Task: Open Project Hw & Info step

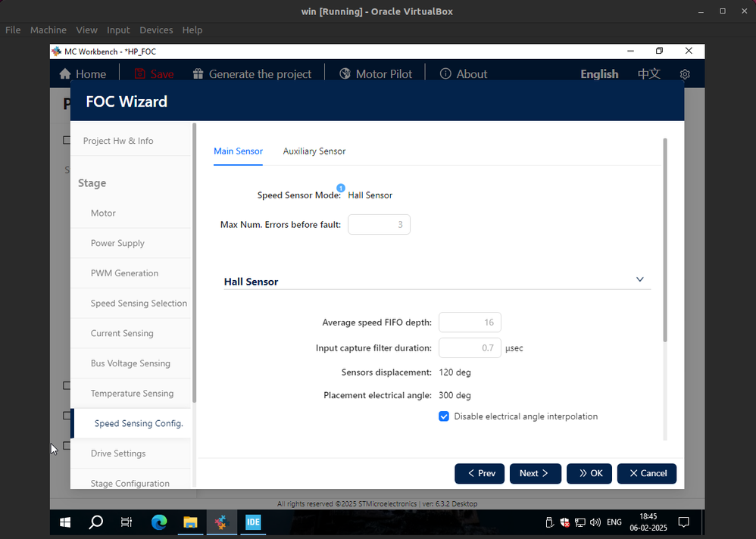Action: [130, 141]
